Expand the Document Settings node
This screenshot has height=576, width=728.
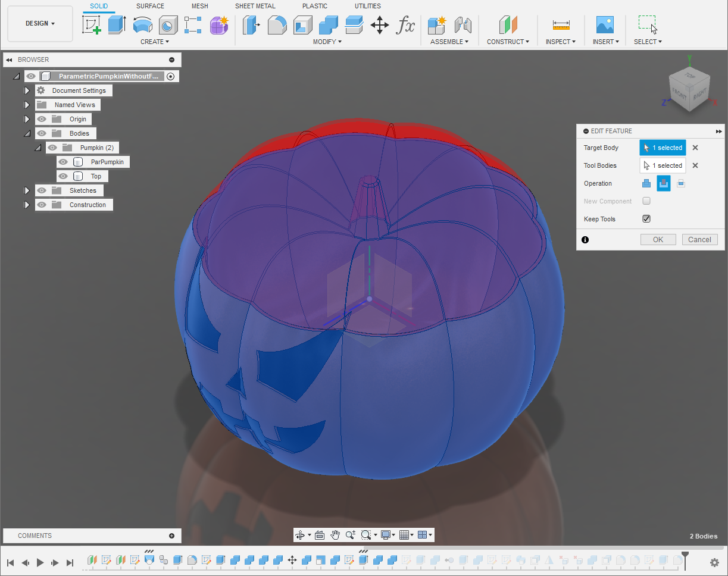pyautogui.click(x=27, y=90)
